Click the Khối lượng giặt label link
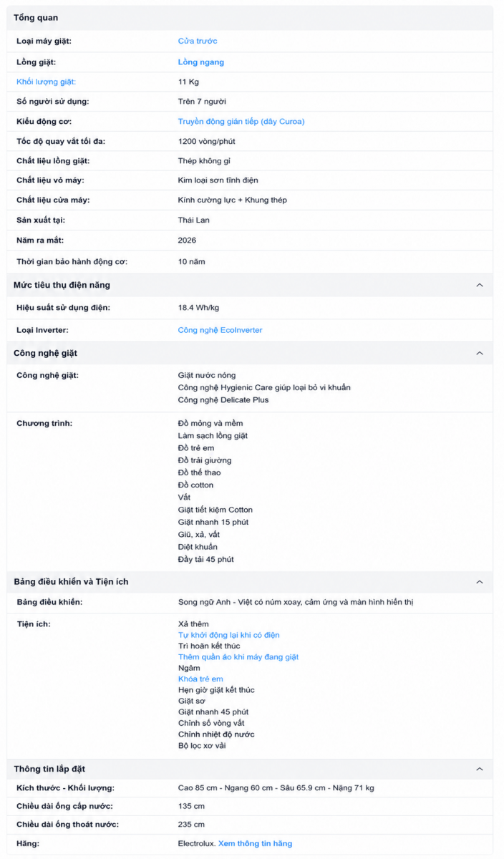This screenshot has width=504, height=859. coord(46,82)
